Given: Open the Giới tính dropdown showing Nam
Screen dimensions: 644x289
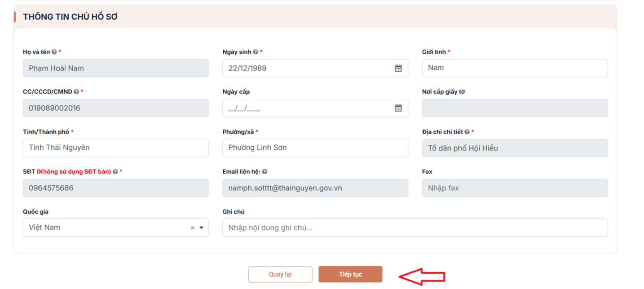Looking at the screenshot, I should click(x=515, y=68).
